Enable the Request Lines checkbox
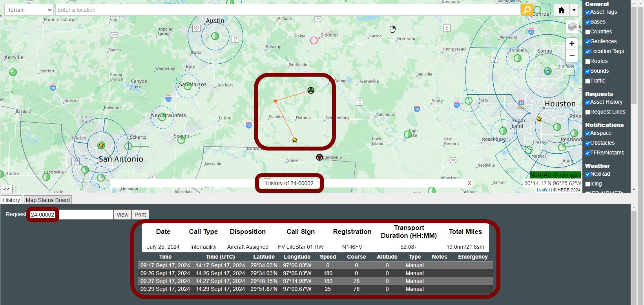Screen dimensions: 644x305 click(587, 112)
